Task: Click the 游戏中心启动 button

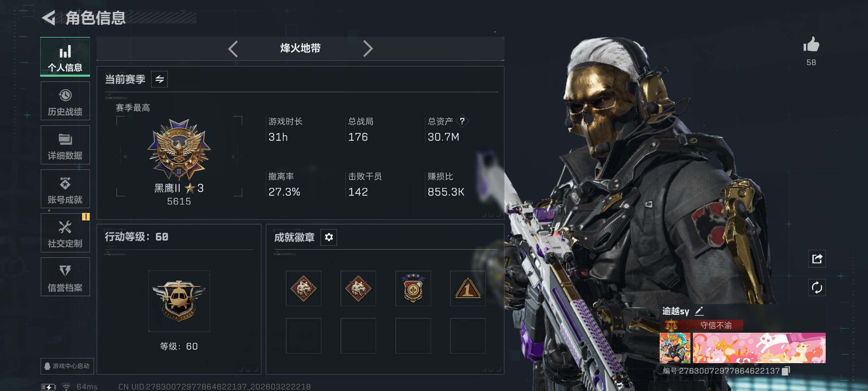Action: point(67,366)
